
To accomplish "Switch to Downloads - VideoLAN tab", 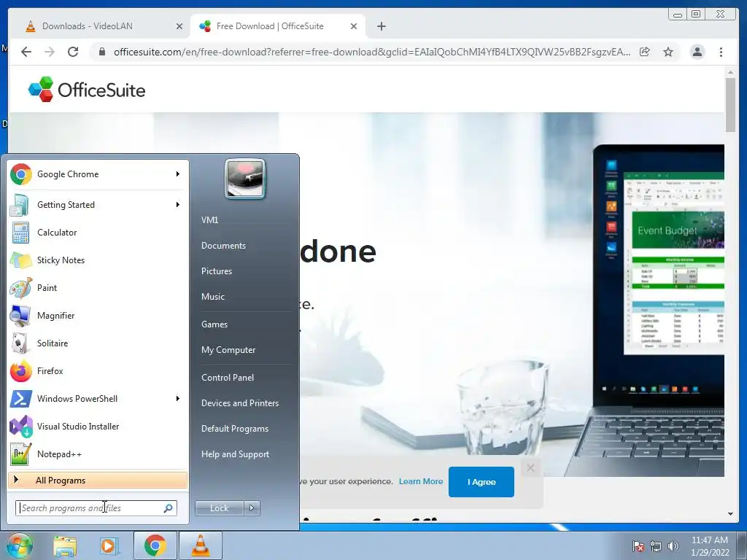I will pos(102,26).
